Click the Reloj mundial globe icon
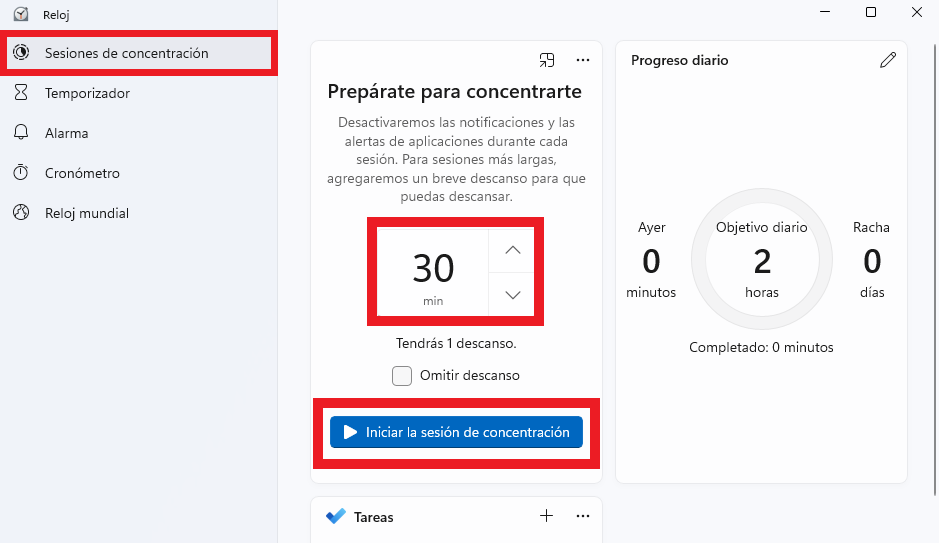939x543 pixels. point(21,213)
